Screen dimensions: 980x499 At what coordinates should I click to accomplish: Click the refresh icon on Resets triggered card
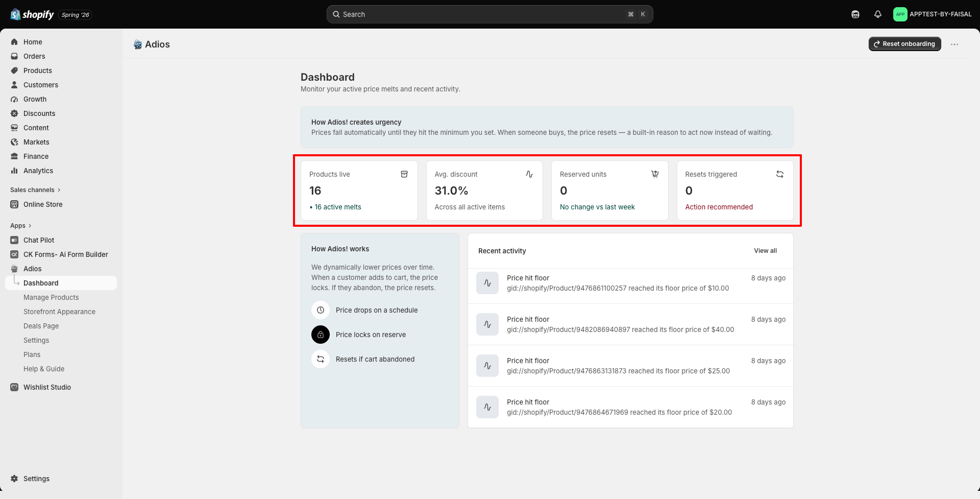(x=780, y=174)
